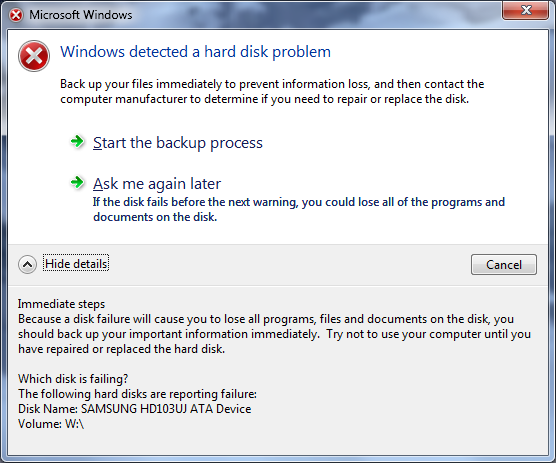The width and height of the screenshot is (556, 463).
Task: Click the large red error icon beside the heading
Action: tap(34, 56)
